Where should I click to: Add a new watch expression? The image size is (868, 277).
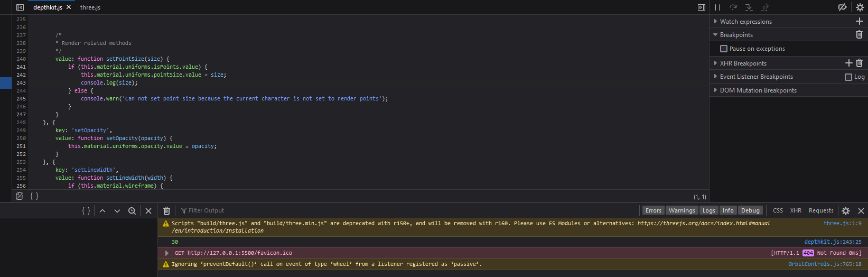[859, 21]
